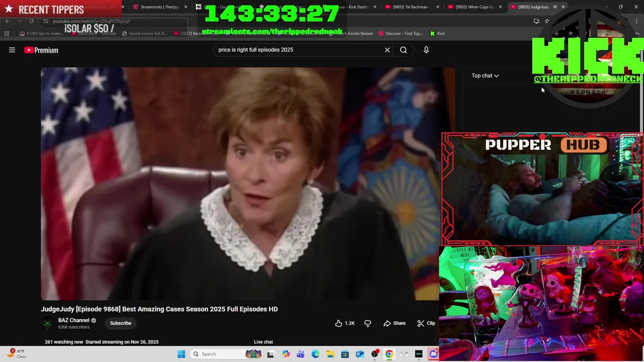The height and width of the screenshot is (362, 644).
Task: Subscribe to BAZ Channel
Action: [121, 323]
